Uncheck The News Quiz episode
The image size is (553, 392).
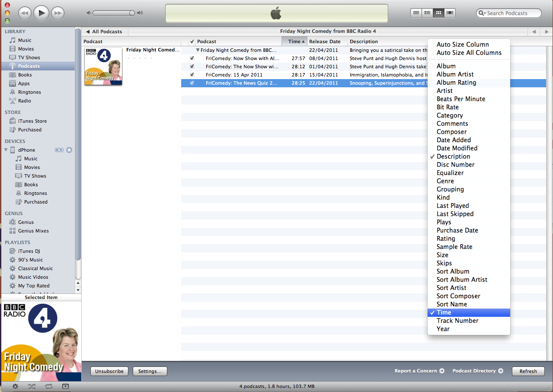click(192, 83)
